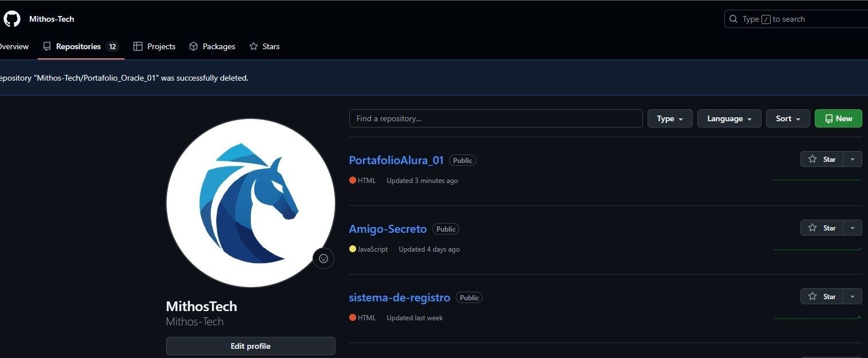This screenshot has height=358, width=868.
Task: Click the search magnifier icon
Action: [x=733, y=19]
